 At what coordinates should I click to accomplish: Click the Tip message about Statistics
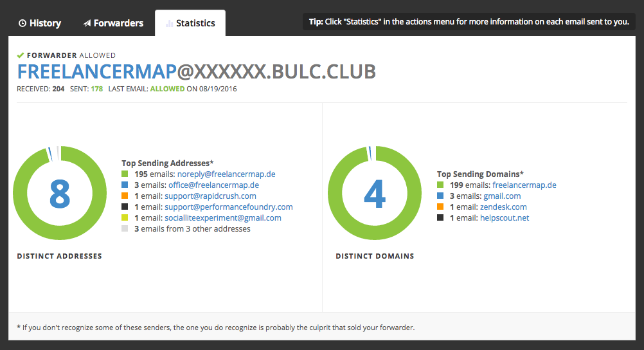pos(469,22)
